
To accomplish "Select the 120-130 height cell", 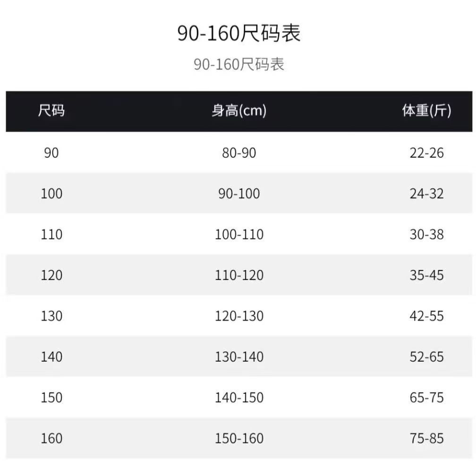I will pyautogui.click(x=239, y=316).
